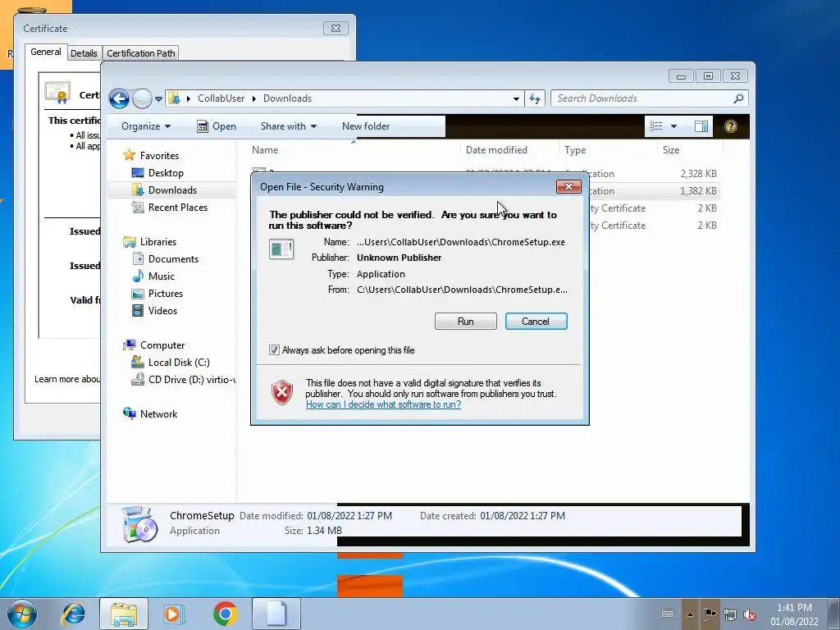Open the Pictures library
840x630 pixels.
(166, 294)
